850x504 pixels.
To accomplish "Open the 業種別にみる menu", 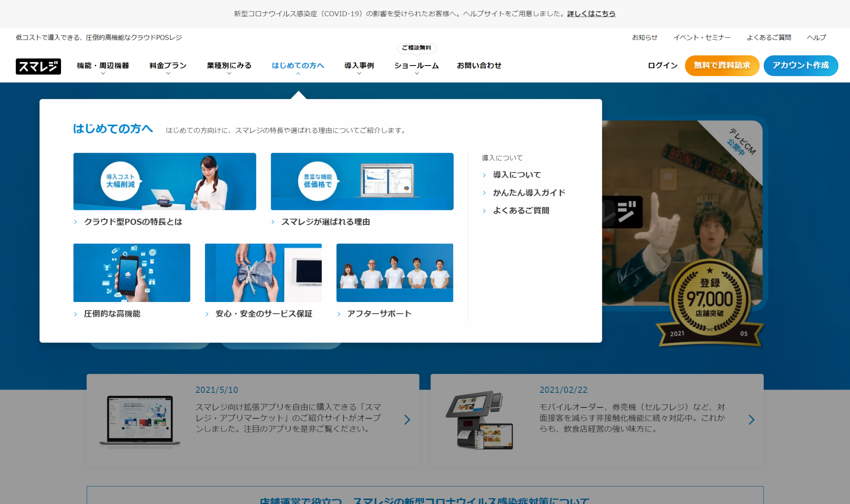I will (x=229, y=66).
